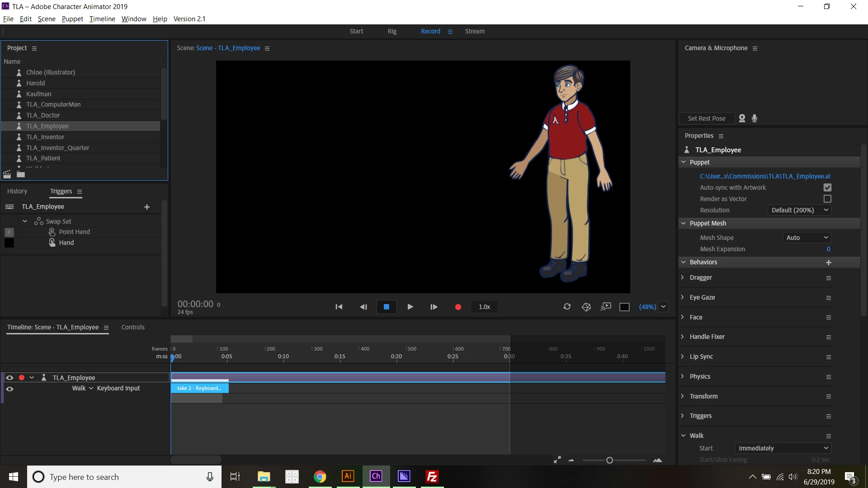Open the Resolution Default (200%) dropdown
868x488 pixels.
tap(799, 210)
